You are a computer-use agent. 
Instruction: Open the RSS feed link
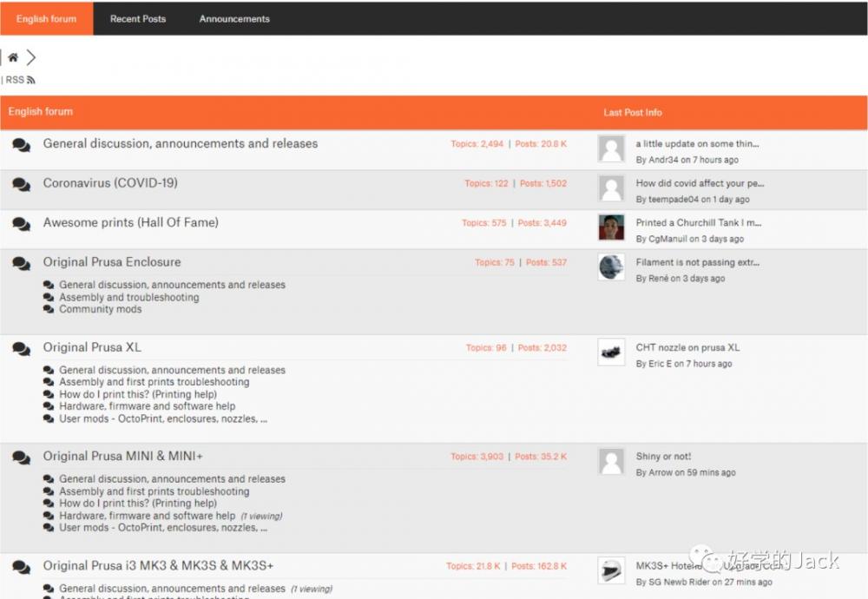tap(20, 80)
